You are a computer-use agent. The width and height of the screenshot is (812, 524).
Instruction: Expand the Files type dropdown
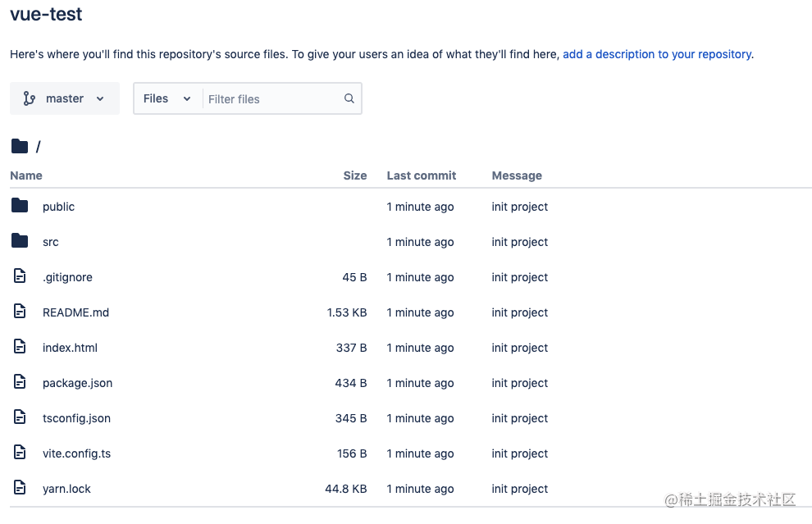167,98
